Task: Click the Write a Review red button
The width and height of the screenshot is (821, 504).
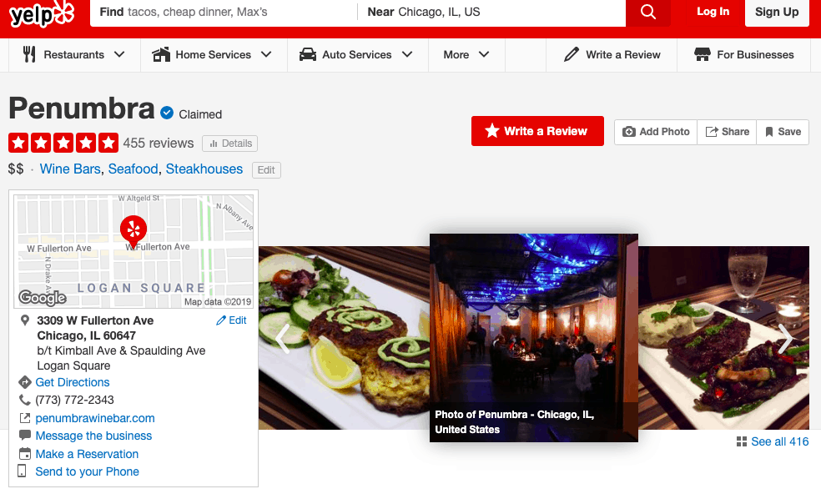Action: pos(537,132)
